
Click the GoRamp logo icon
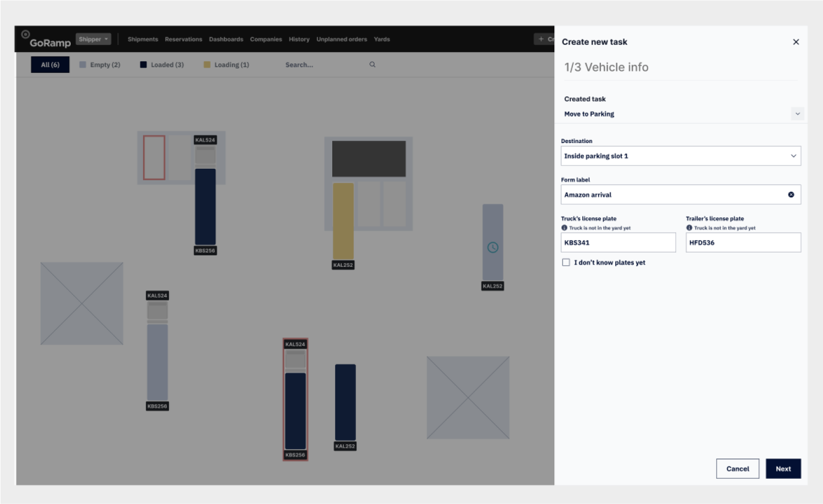[26, 35]
